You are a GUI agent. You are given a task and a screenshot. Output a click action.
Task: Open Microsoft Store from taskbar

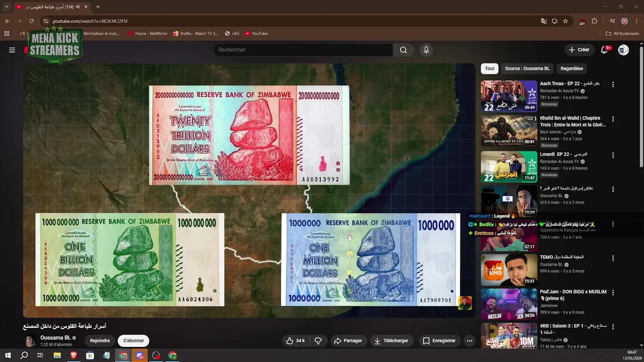(90, 355)
